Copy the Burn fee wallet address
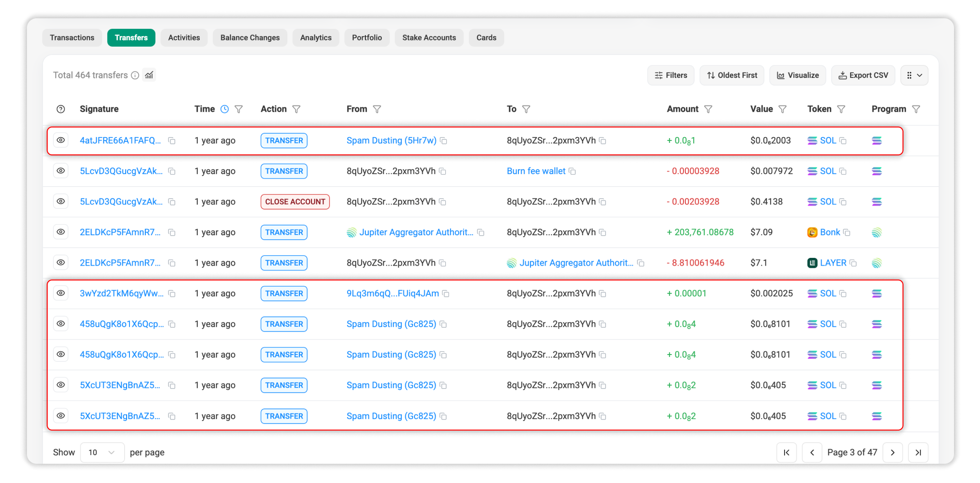980x483 pixels. 572,171
